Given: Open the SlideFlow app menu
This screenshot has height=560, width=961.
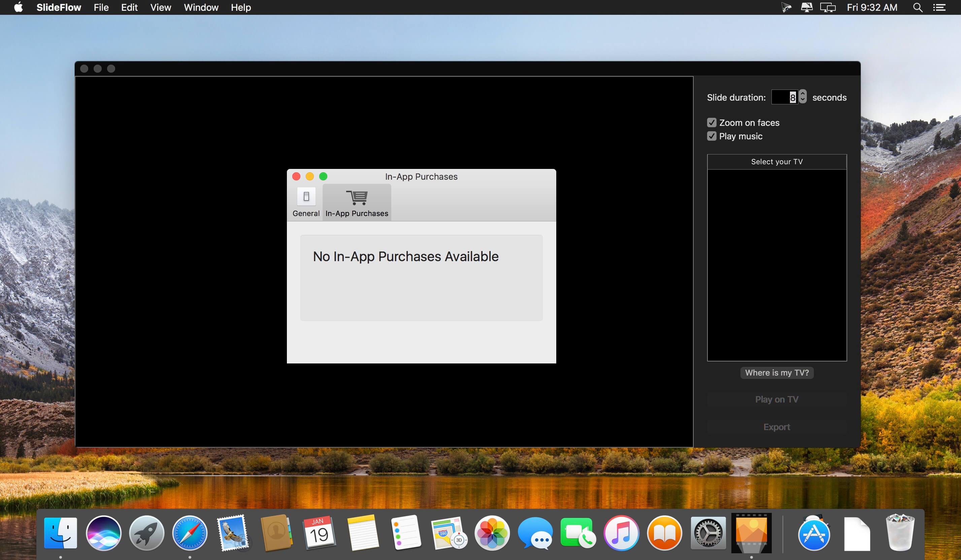Looking at the screenshot, I should pos(59,7).
